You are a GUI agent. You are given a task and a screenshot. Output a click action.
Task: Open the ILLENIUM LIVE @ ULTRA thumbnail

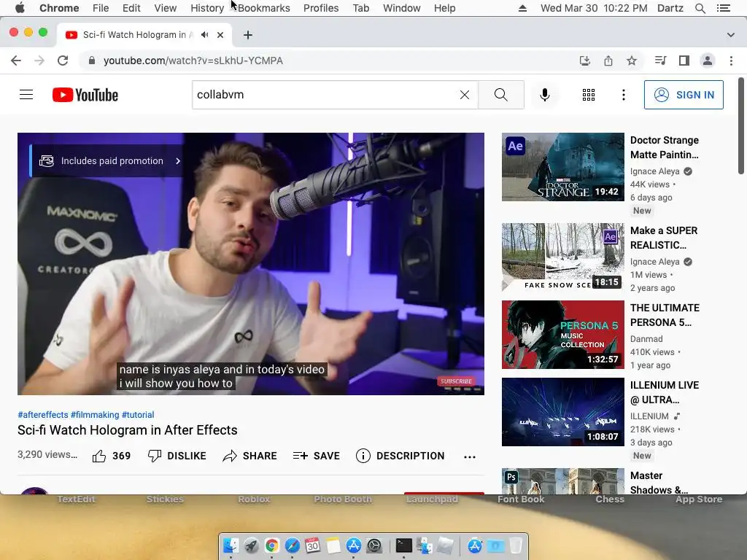562,412
